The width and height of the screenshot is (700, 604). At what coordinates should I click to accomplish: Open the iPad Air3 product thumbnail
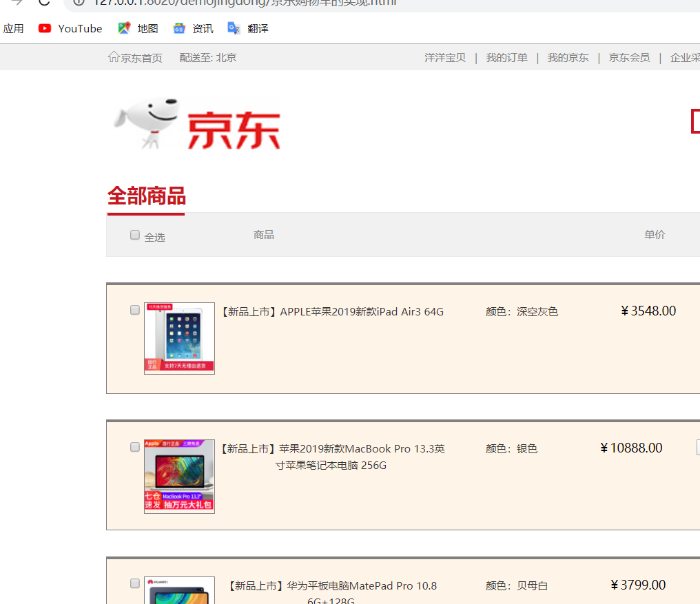[179, 338]
